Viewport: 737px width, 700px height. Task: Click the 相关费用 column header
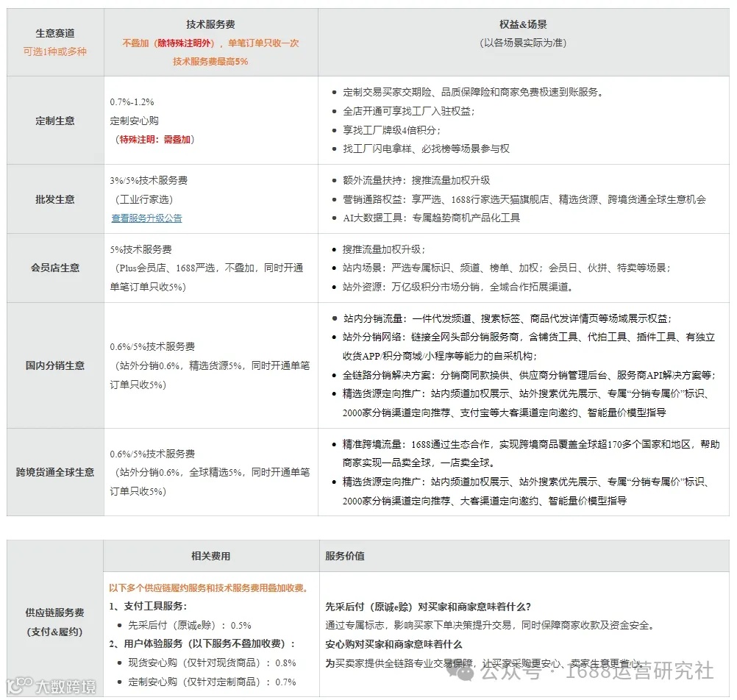coord(210,556)
